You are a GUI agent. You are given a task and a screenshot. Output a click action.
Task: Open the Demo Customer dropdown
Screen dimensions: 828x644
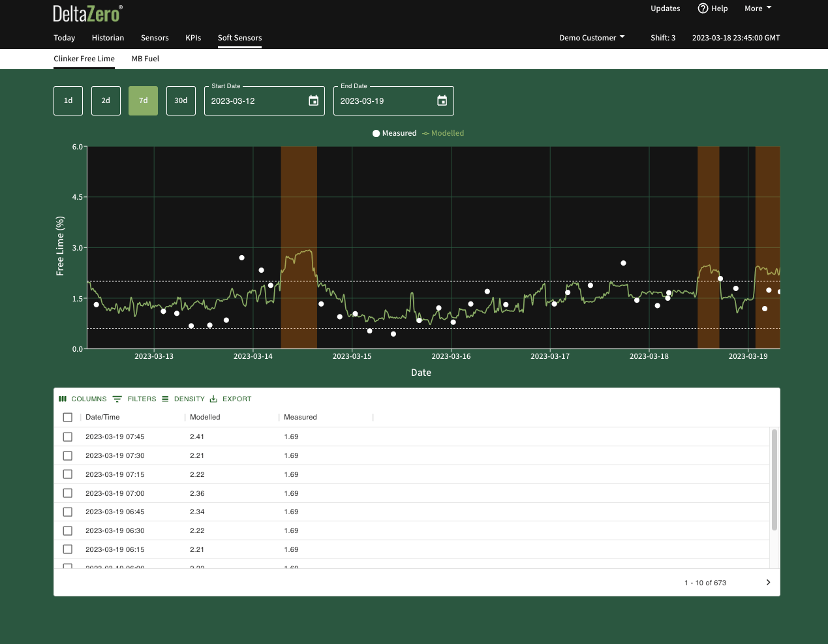[592, 38]
